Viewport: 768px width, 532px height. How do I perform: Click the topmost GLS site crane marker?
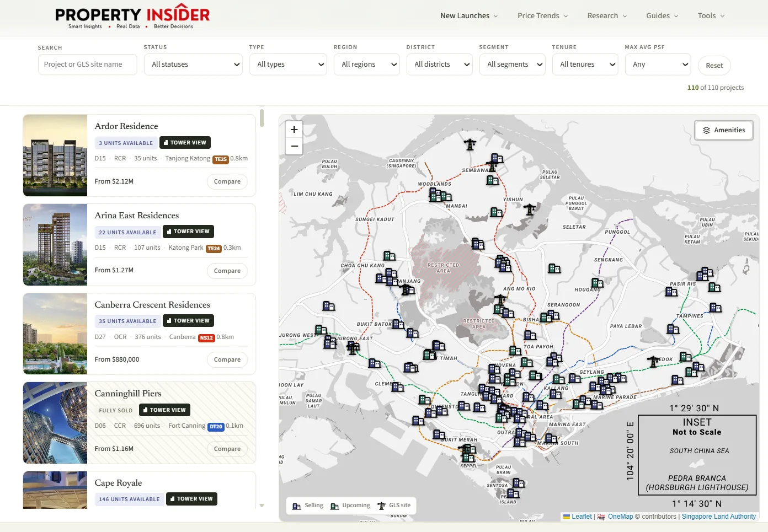pyautogui.click(x=470, y=144)
